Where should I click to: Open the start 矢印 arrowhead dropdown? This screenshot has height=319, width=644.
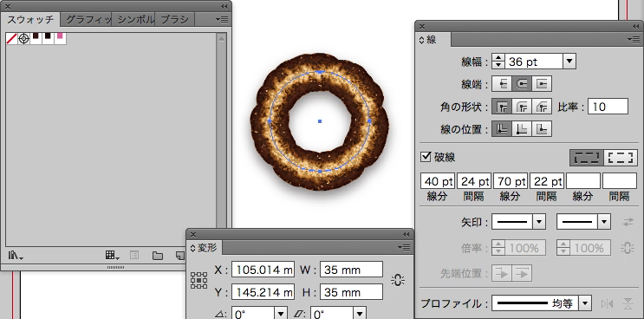point(539,222)
